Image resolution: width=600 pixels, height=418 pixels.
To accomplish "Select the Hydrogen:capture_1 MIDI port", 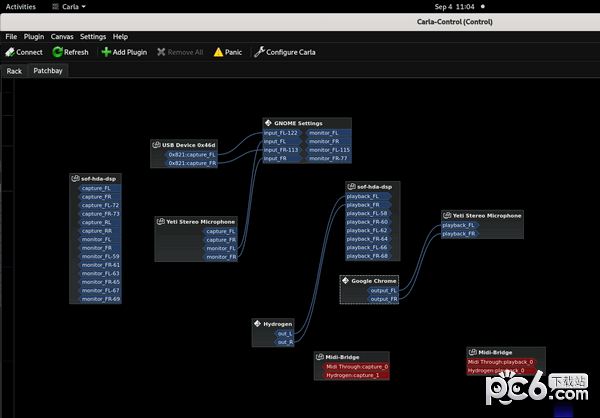I will point(356,375).
